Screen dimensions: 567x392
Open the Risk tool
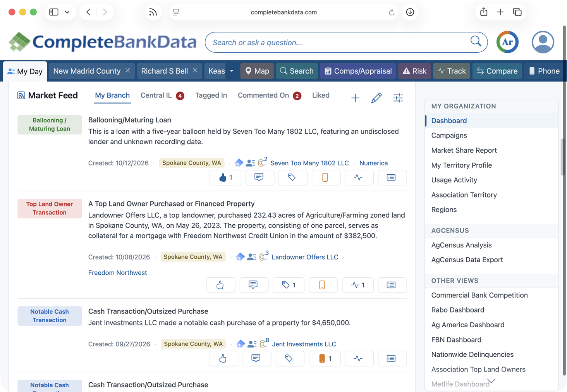(x=414, y=71)
